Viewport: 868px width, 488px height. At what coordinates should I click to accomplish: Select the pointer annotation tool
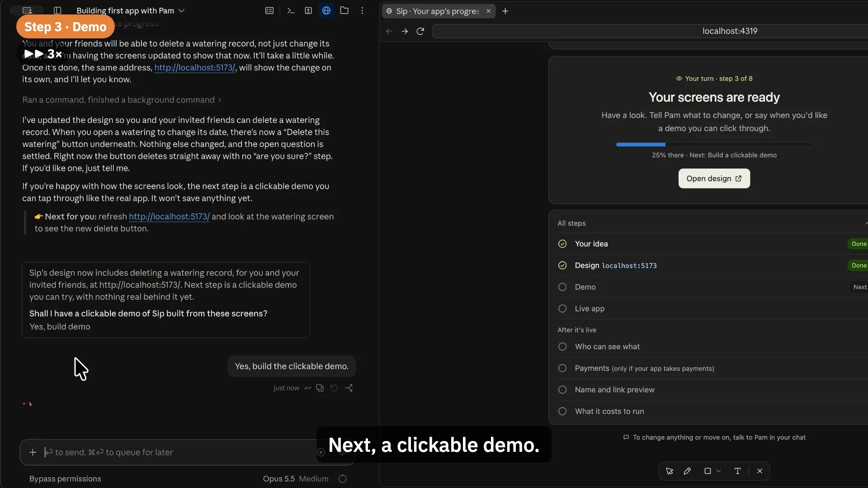(x=670, y=471)
